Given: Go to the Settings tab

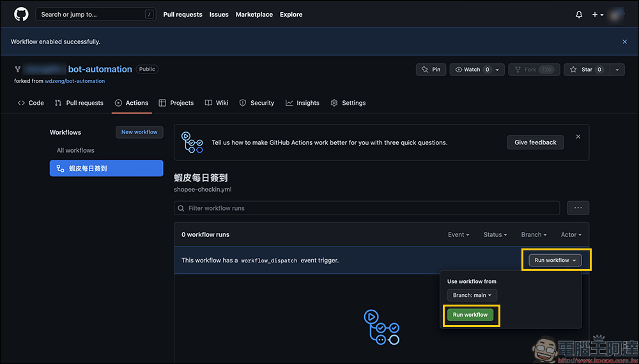Looking at the screenshot, I should (348, 103).
